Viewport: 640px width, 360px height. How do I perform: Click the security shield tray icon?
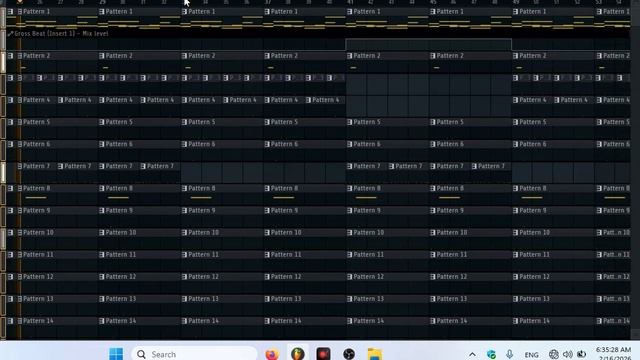point(491,354)
